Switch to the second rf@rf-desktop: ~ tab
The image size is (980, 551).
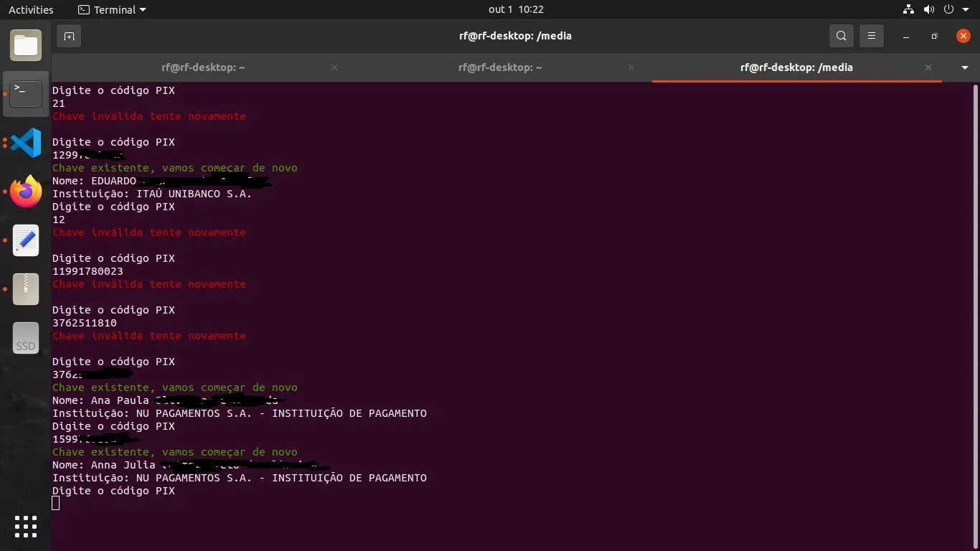[500, 67]
